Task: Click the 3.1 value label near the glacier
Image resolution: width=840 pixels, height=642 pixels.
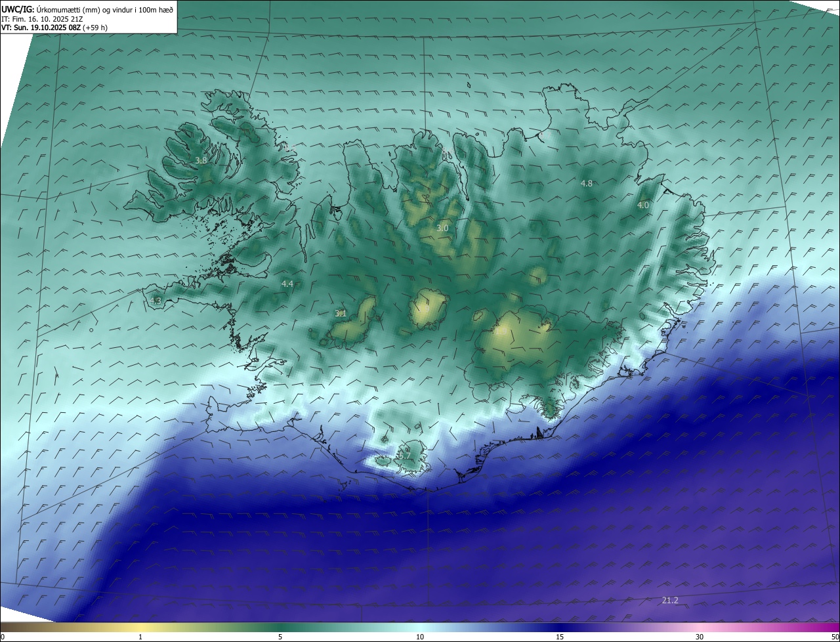Action: (341, 314)
